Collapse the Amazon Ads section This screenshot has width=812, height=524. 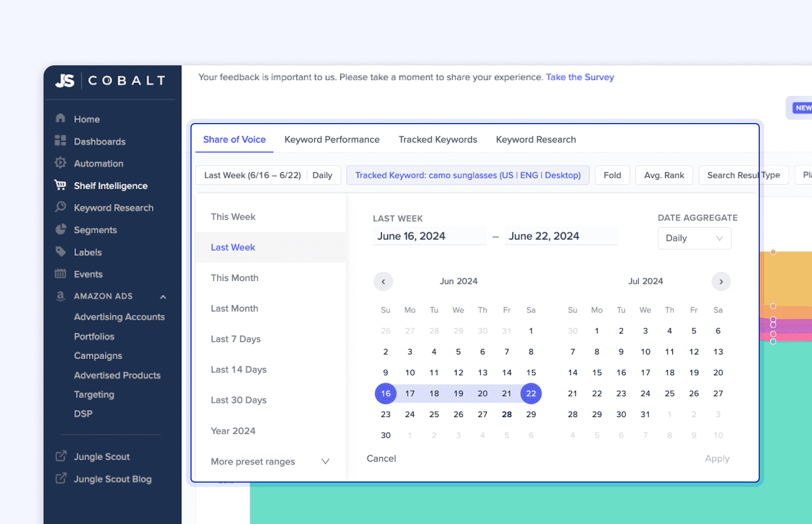[x=163, y=296]
